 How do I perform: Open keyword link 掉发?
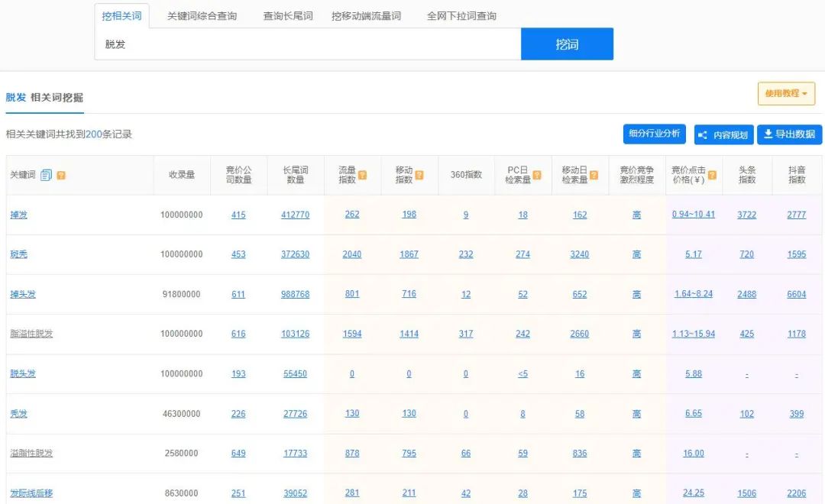tap(18, 215)
